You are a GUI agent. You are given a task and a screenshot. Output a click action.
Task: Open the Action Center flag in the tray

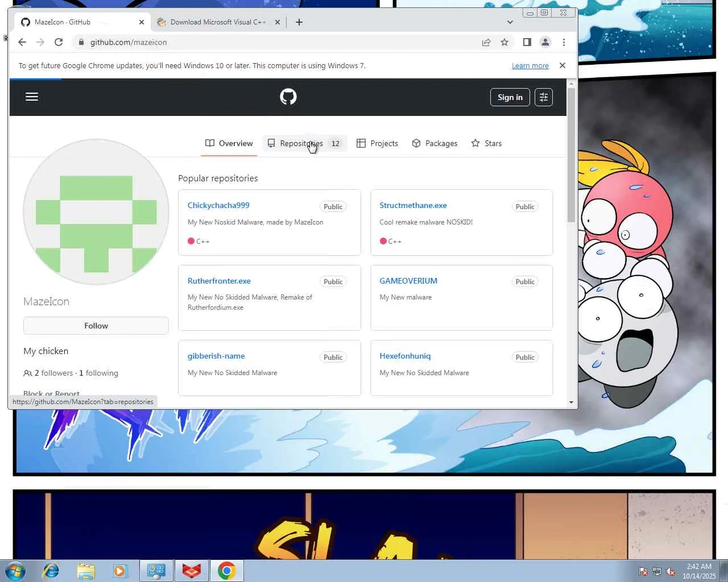click(x=643, y=571)
